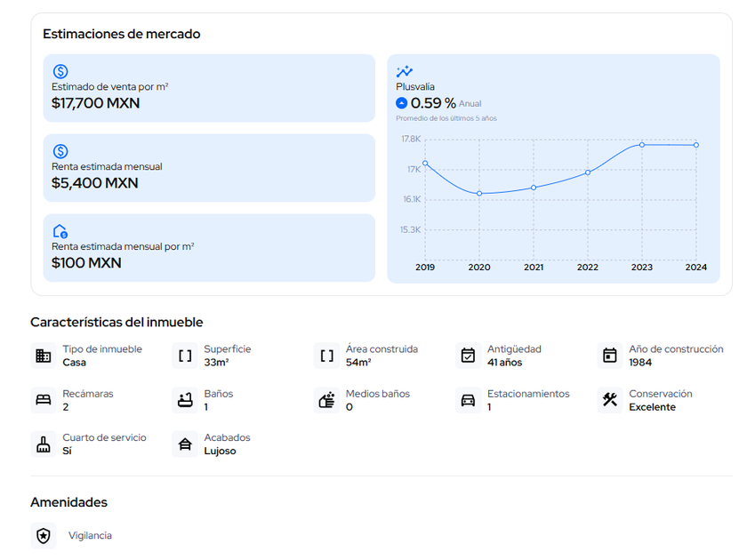Click the car icon for Estacionamientos

click(468, 400)
